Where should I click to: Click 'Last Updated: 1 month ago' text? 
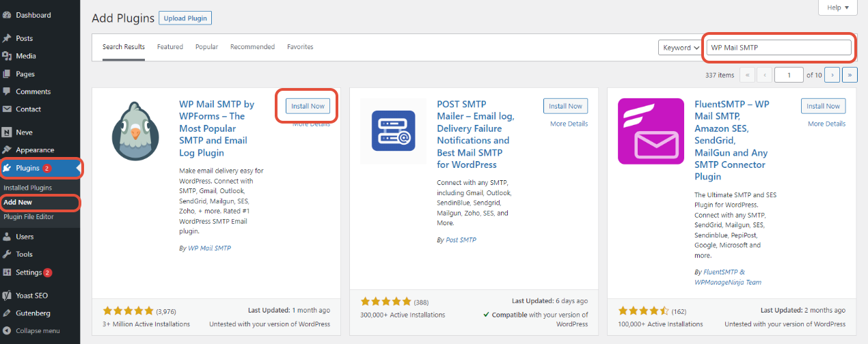coord(290,311)
